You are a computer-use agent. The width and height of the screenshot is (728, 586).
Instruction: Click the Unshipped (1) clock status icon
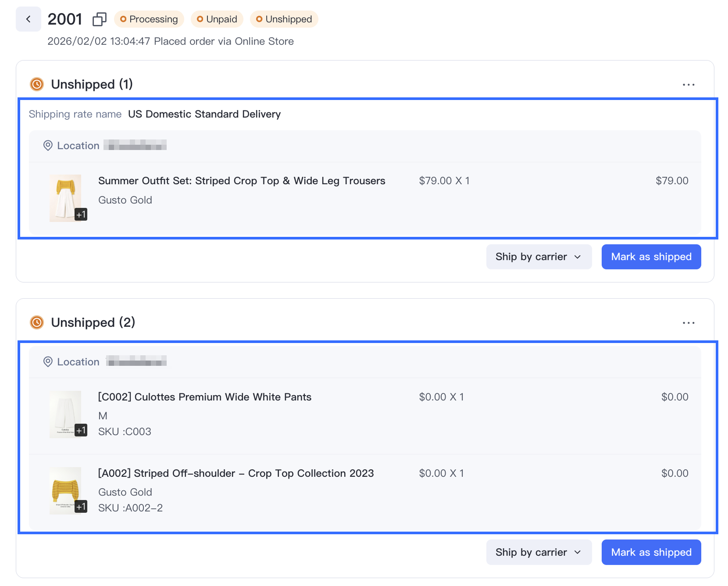tap(37, 84)
